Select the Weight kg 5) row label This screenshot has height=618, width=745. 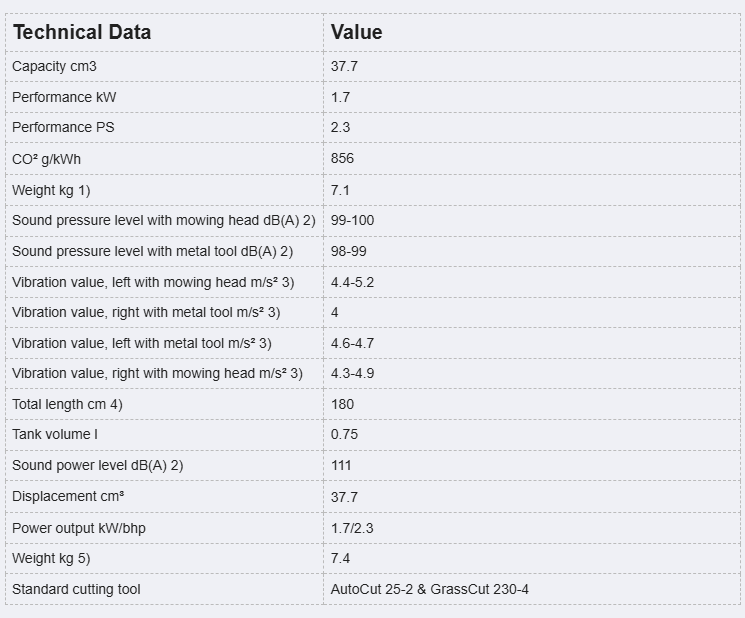click(51, 559)
